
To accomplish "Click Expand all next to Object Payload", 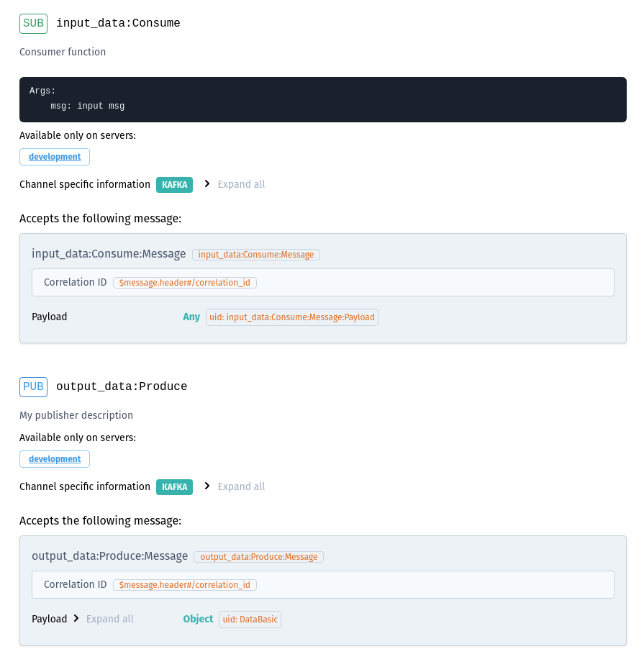I will pos(110,619).
